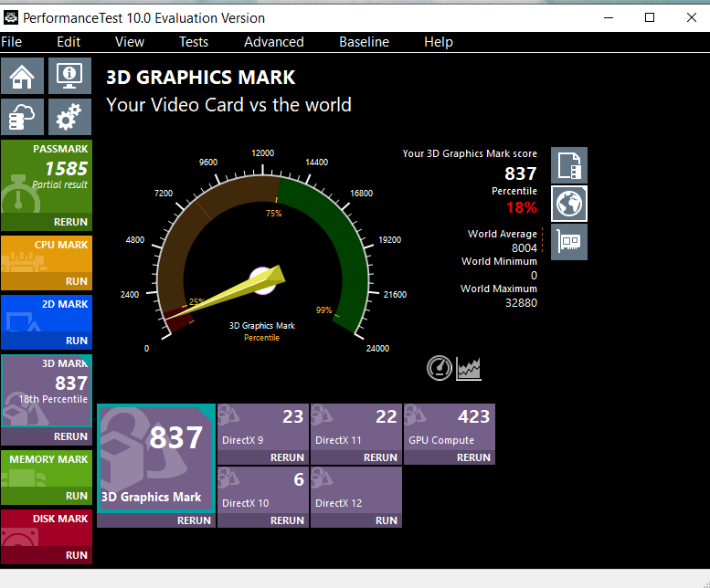This screenshot has height=588, width=710.
Task: Run the CPU Mark test
Action: pyautogui.click(x=47, y=281)
